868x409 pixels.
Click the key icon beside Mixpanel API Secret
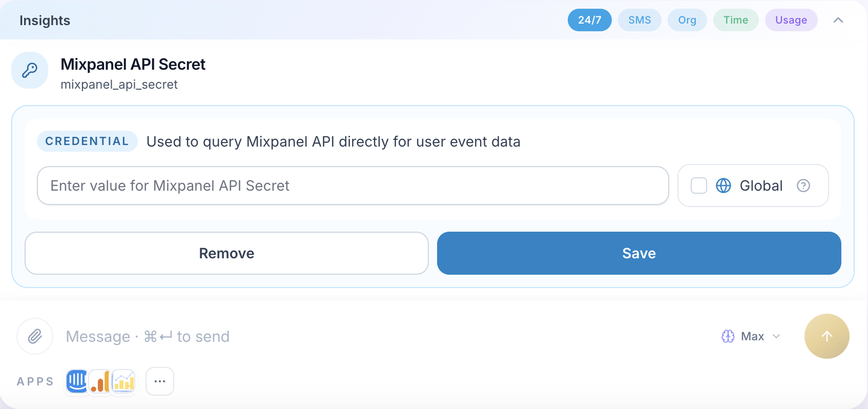click(x=30, y=70)
